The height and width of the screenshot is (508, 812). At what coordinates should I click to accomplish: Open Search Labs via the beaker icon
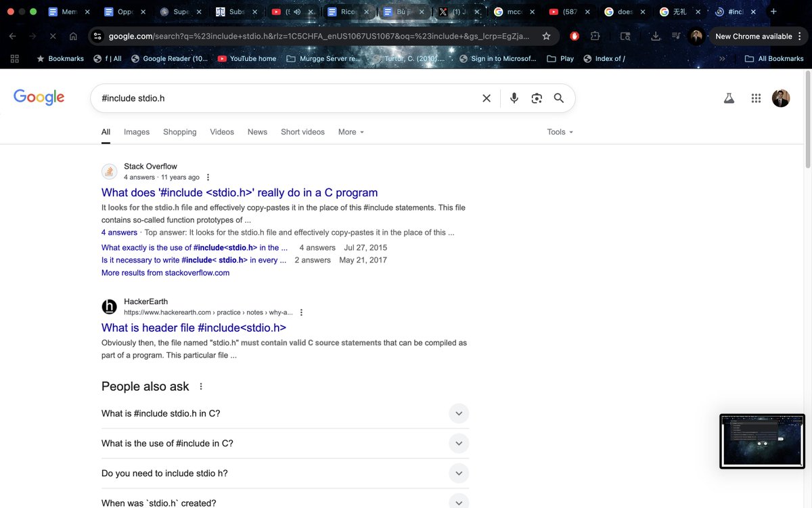729,98
